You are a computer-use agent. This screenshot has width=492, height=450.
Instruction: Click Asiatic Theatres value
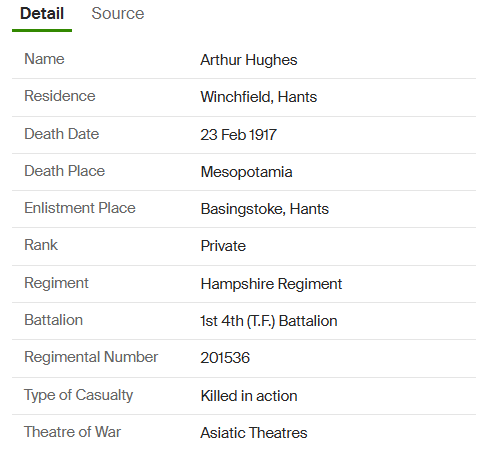254,433
